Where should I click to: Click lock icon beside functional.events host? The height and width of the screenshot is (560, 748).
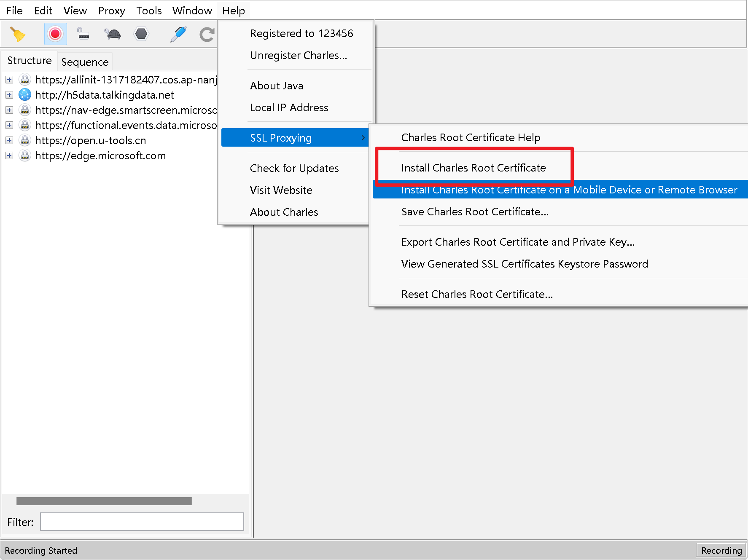coord(25,125)
